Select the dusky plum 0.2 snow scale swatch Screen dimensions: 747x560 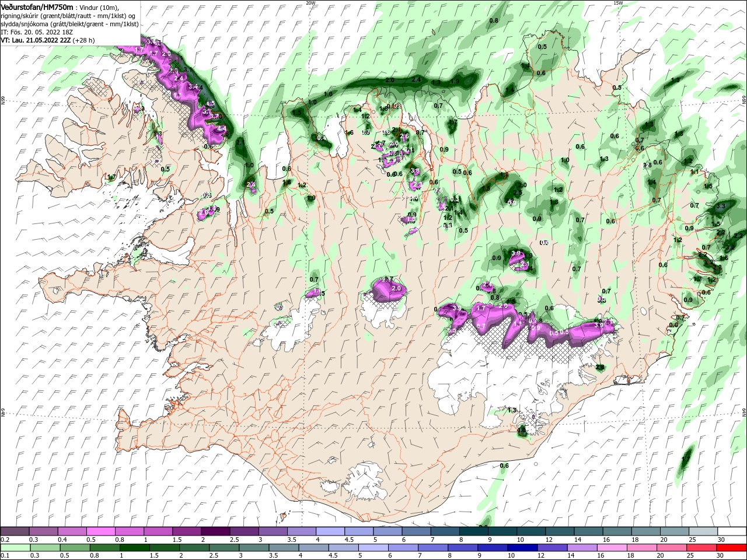(15, 531)
